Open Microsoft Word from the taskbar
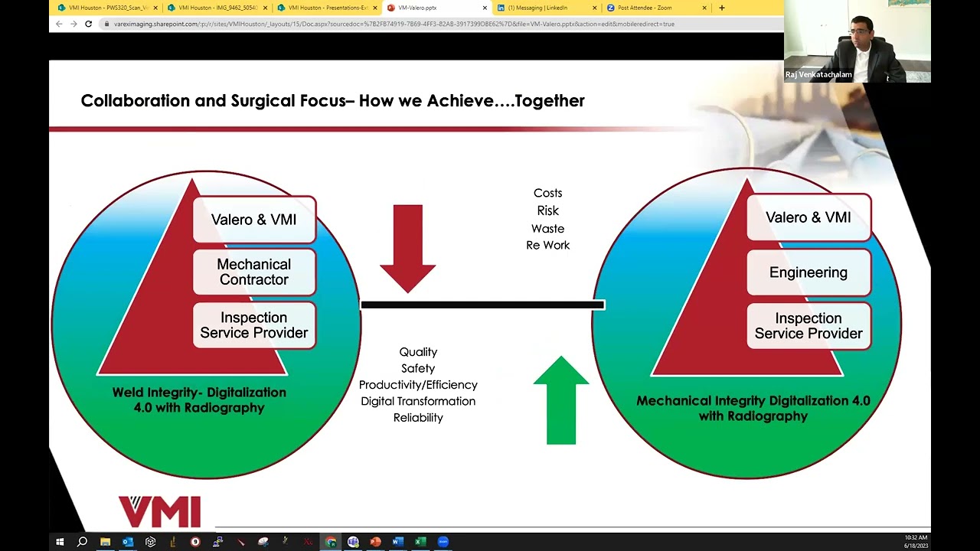The image size is (980, 551). [398, 542]
